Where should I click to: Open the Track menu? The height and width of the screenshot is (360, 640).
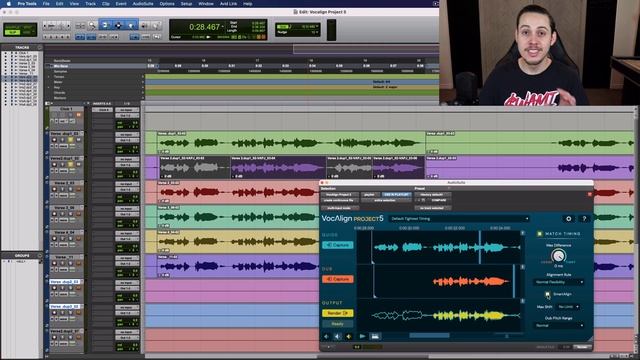click(90, 4)
